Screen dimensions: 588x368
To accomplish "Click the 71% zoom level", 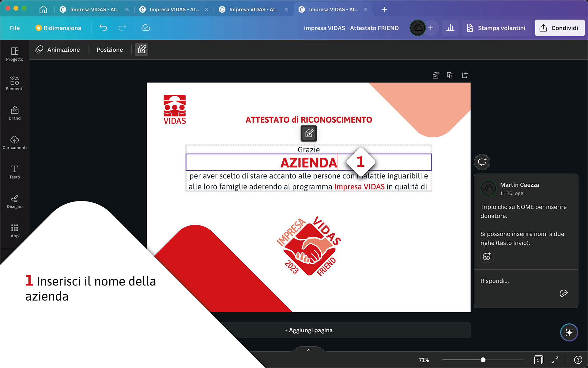I will coord(424,360).
